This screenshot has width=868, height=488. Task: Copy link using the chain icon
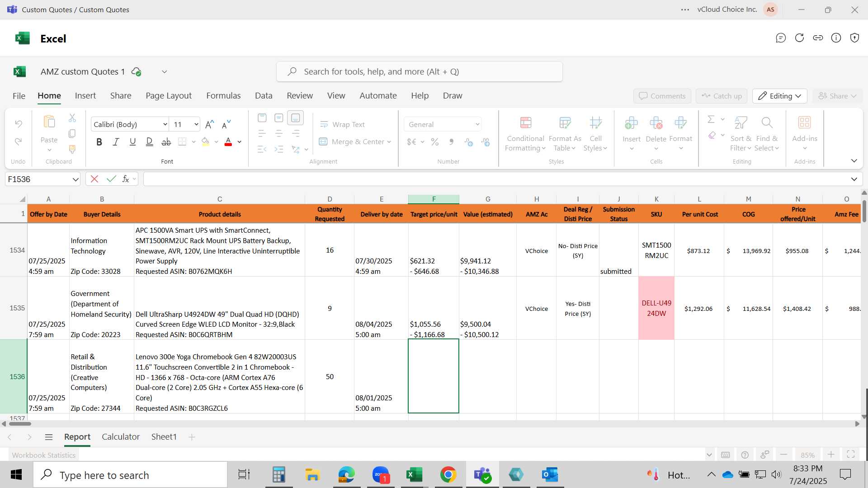click(x=818, y=38)
